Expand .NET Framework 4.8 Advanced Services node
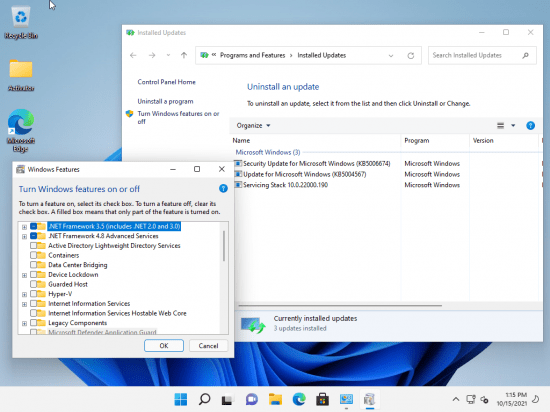The width and height of the screenshot is (550, 412). click(24, 237)
